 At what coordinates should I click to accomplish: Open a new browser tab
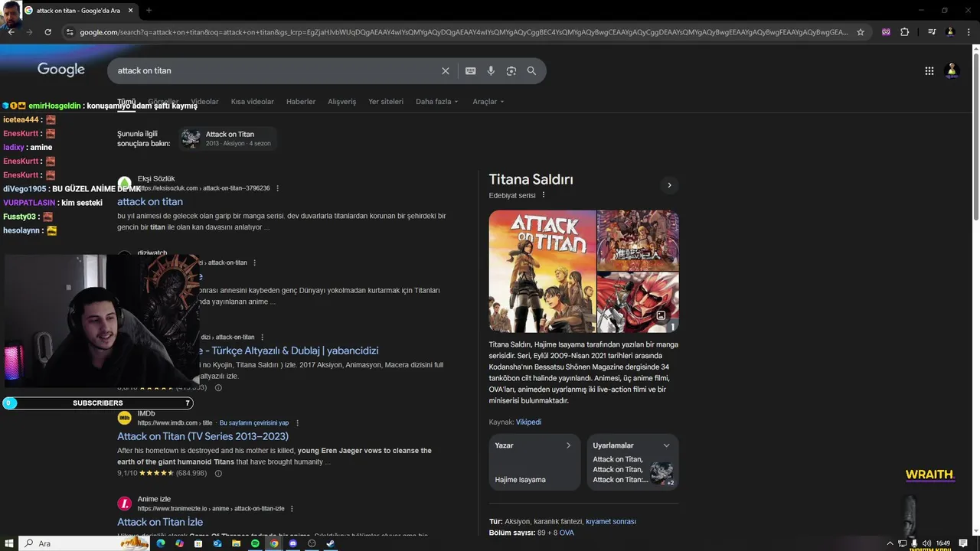(x=149, y=11)
